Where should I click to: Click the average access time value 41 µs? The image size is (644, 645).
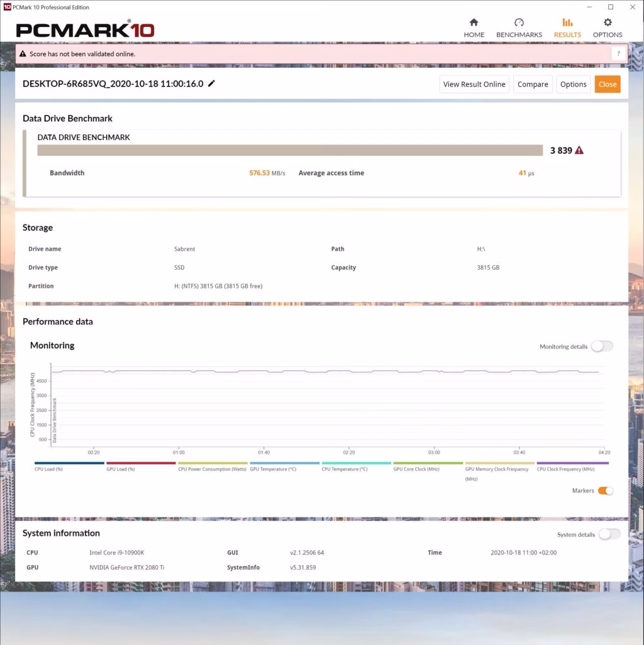click(526, 173)
